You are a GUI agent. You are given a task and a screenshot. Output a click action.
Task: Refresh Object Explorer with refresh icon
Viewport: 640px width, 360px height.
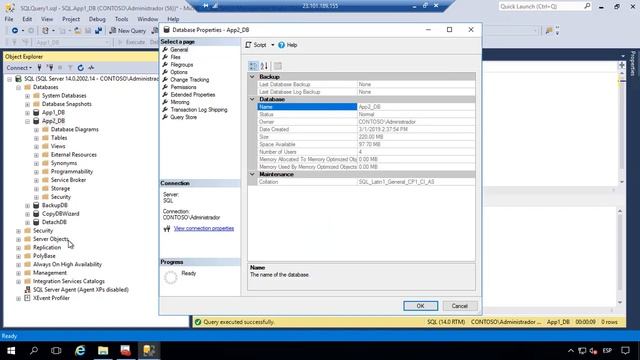tap(80, 68)
